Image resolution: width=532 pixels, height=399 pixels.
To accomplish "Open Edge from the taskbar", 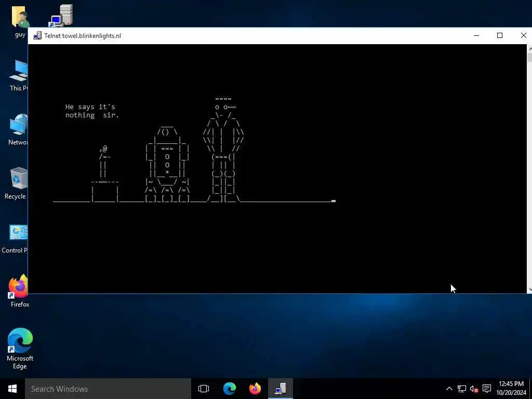I will 229,389.
